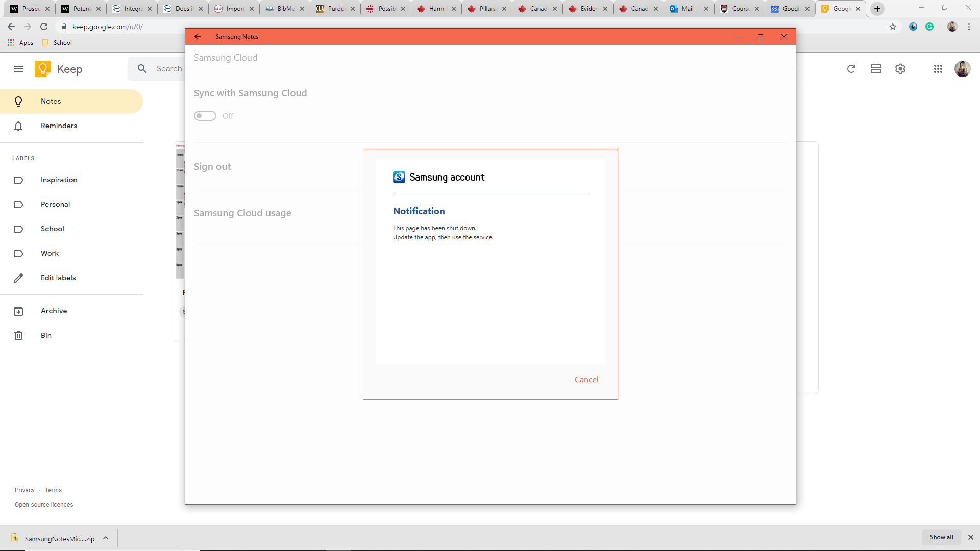This screenshot has width=980, height=551.
Task: Click the Chrome profile avatar
Action: point(952,27)
